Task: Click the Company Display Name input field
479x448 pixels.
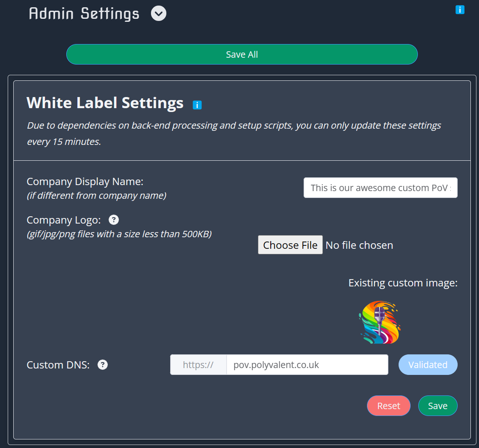Action: (x=380, y=187)
